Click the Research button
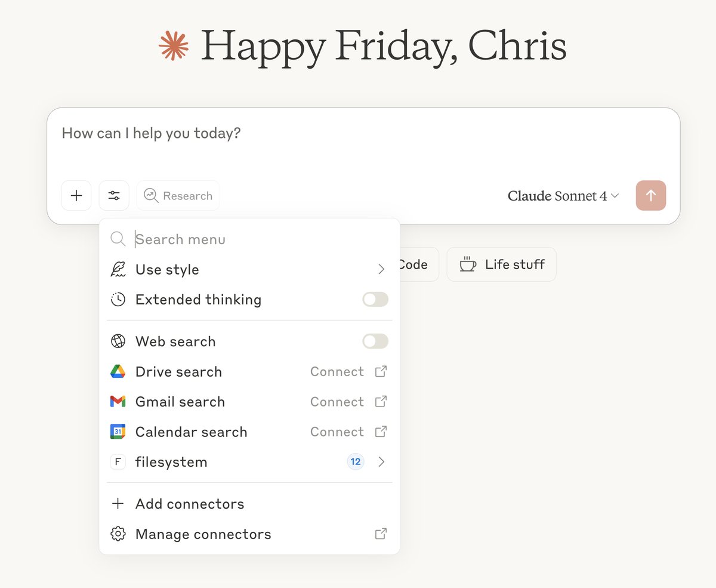Viewport: 716px width, 588px height. 178,196
